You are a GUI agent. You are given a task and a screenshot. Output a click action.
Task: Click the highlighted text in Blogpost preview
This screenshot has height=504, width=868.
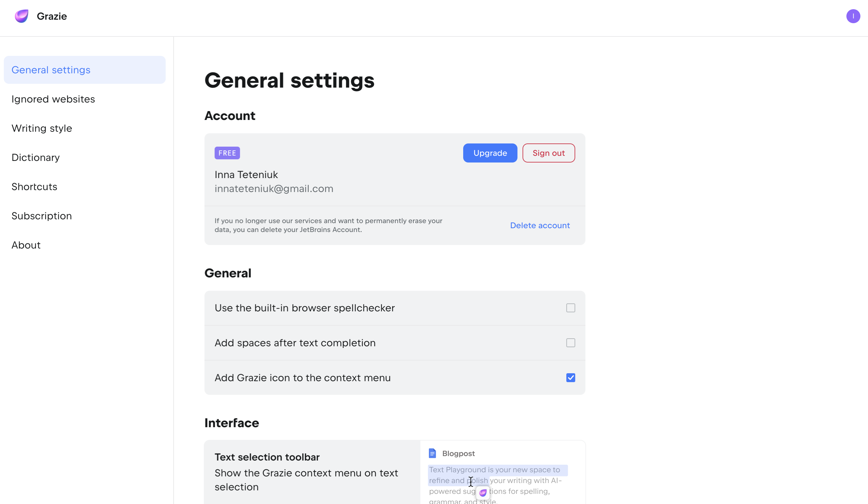(x=494, y=470)
